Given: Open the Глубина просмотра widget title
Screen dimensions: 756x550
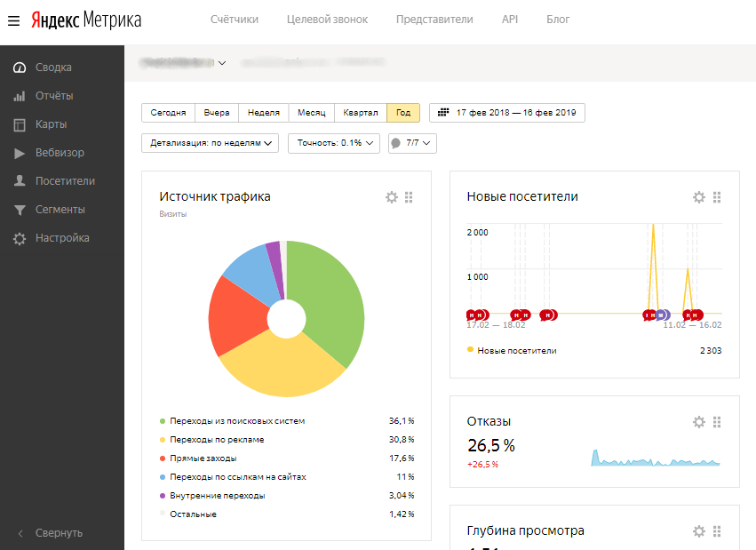Looking at the screenshot, I should [526, 531].
